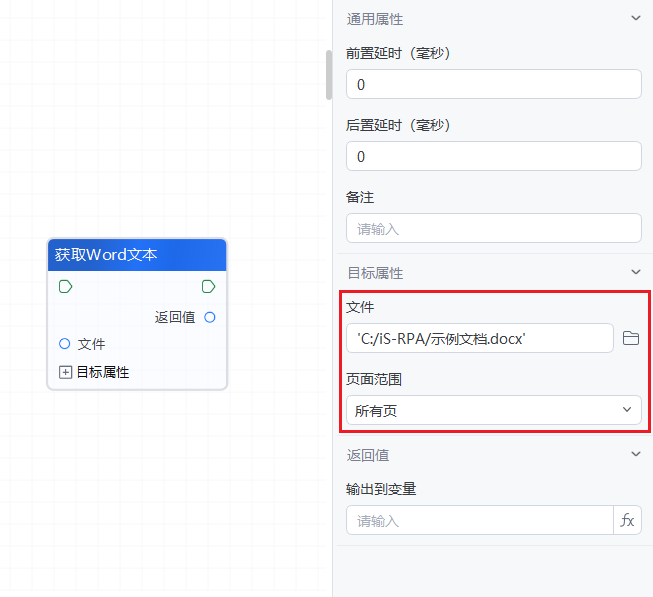Collapse the 通用属性 section chevron
Screen dimensions: 653x597
[635, 18]
